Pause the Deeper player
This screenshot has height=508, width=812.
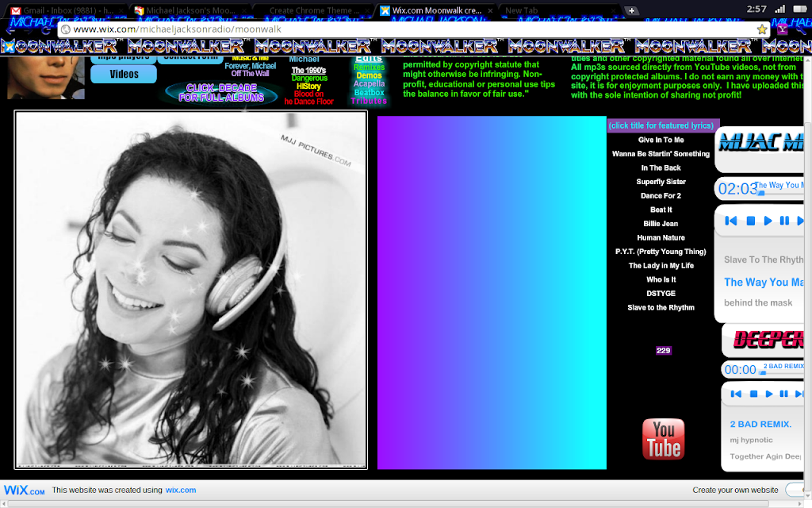tap(784, 394)
